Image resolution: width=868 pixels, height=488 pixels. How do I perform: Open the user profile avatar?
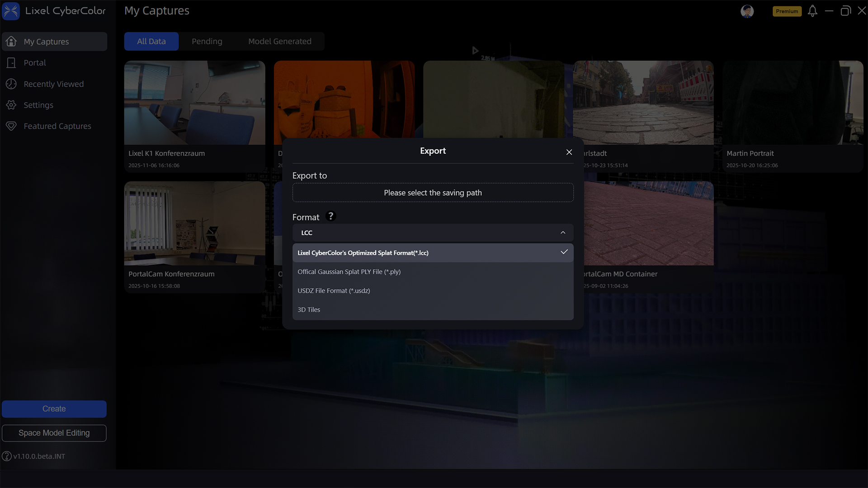click(747, 11)
